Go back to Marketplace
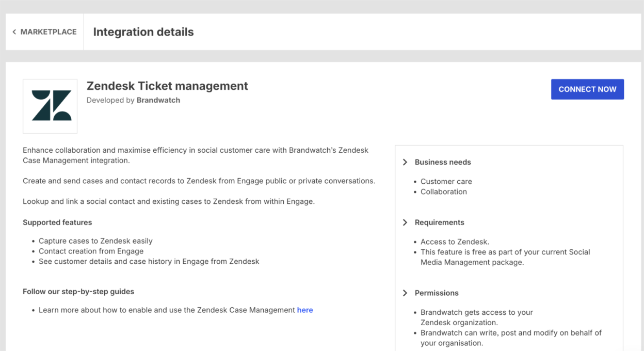The image size is (644, 351). coord(44,32)
